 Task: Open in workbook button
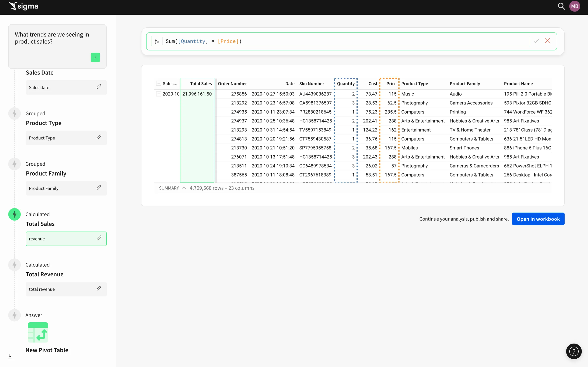click(x=538, y=219)
